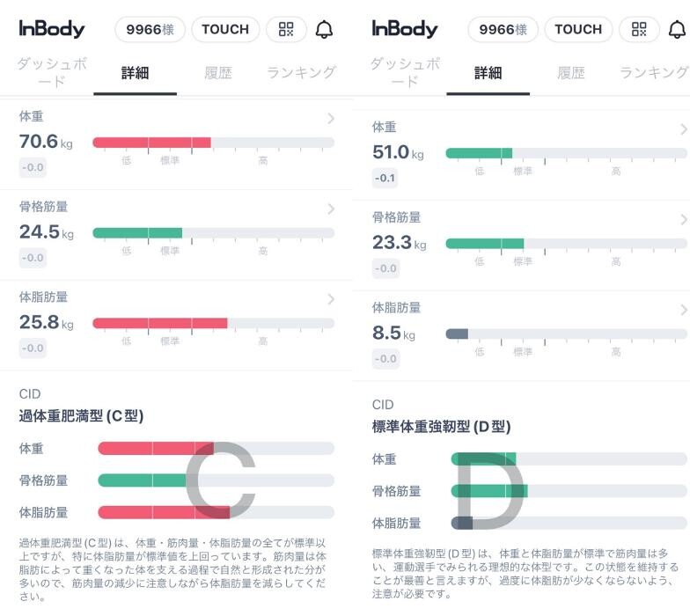690x616 pixels.
Task: Open ランキング tab in left screen
Action: (x=301, y=72)
